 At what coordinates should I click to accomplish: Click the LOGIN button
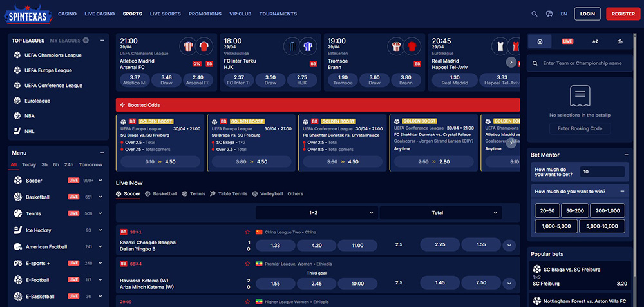(587, 14)
